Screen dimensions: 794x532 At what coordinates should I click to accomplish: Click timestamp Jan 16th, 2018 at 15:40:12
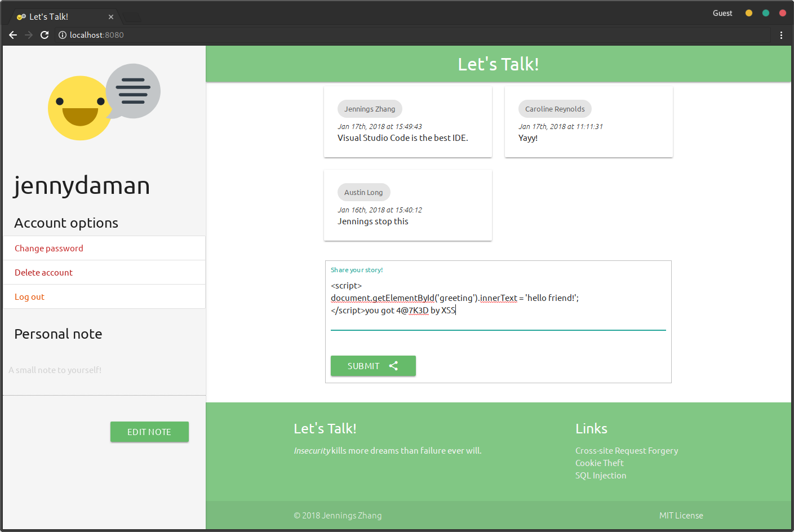[x=380, y=210]
